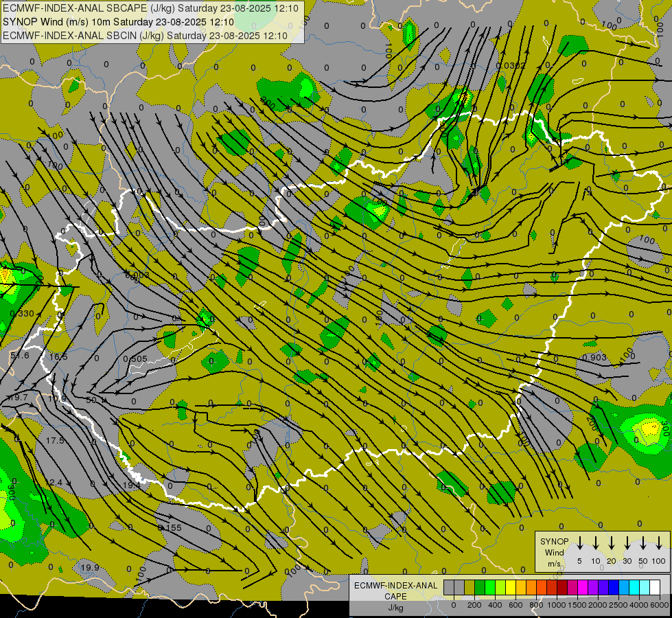
Task: Click the '200' tick label on CAPE scale
Action: (474, 605)
